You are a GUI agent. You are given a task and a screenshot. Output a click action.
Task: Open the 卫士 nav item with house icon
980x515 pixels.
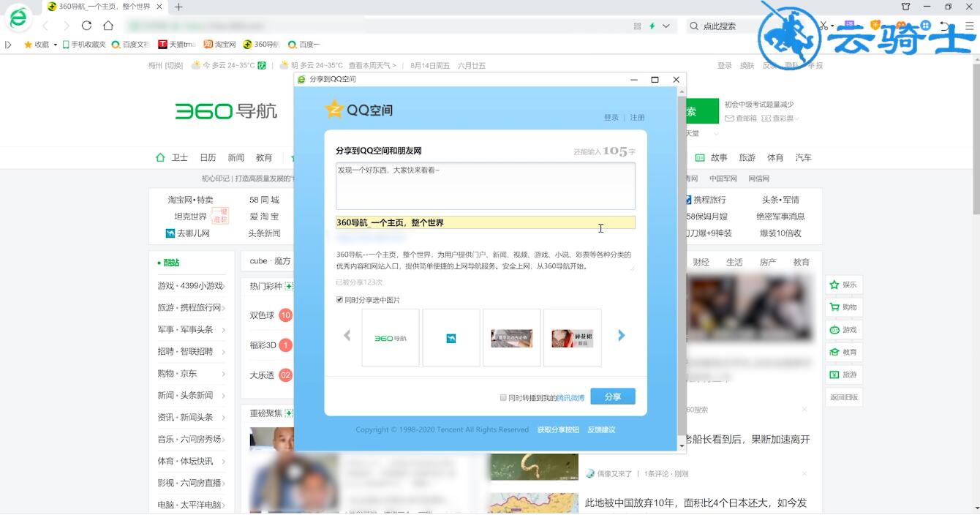pyautogui.click(x=172, y=157)
